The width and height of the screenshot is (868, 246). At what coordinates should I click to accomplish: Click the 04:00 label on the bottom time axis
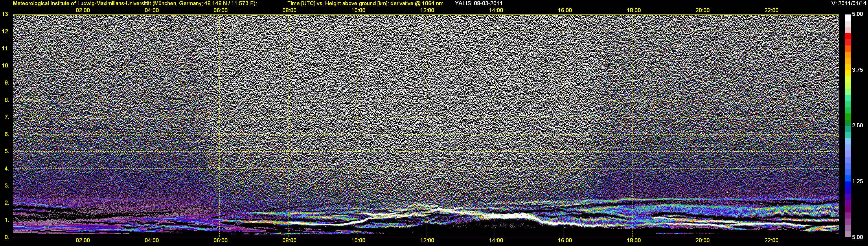coord(152,241)
